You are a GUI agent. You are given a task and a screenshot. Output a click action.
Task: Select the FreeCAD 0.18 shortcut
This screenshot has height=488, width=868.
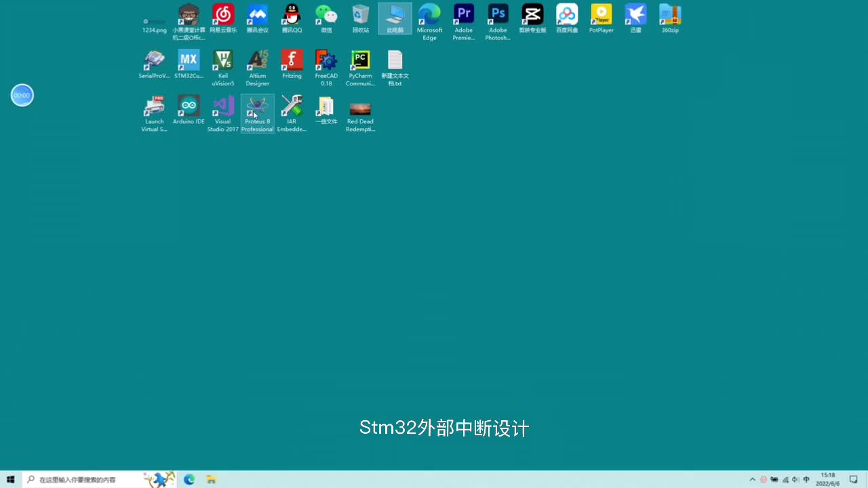point(326,68)
